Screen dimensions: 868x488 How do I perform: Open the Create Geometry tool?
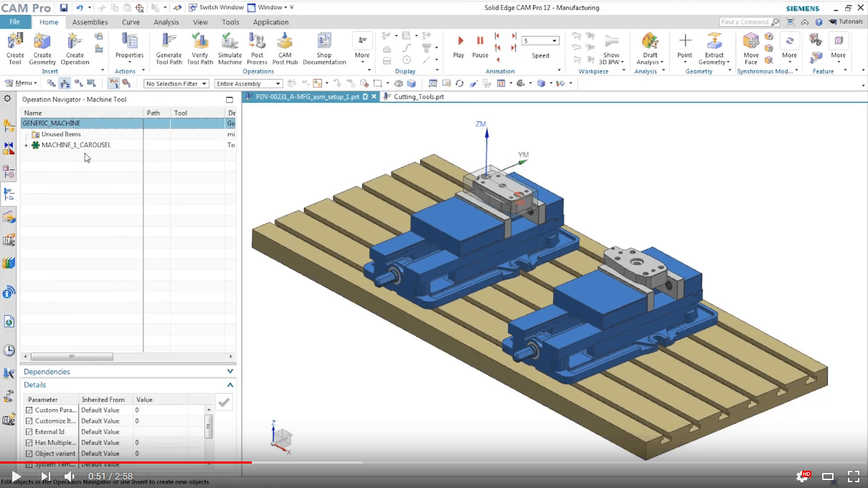click(x=42, y=48)
